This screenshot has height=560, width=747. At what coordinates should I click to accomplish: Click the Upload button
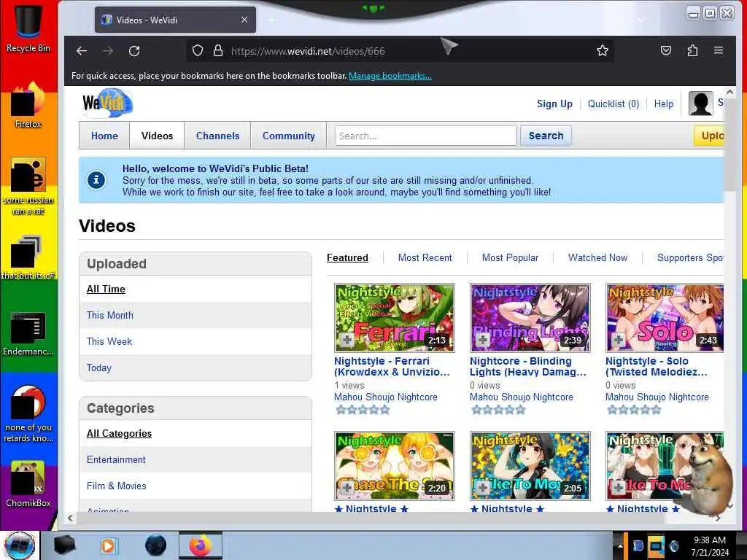709,136
